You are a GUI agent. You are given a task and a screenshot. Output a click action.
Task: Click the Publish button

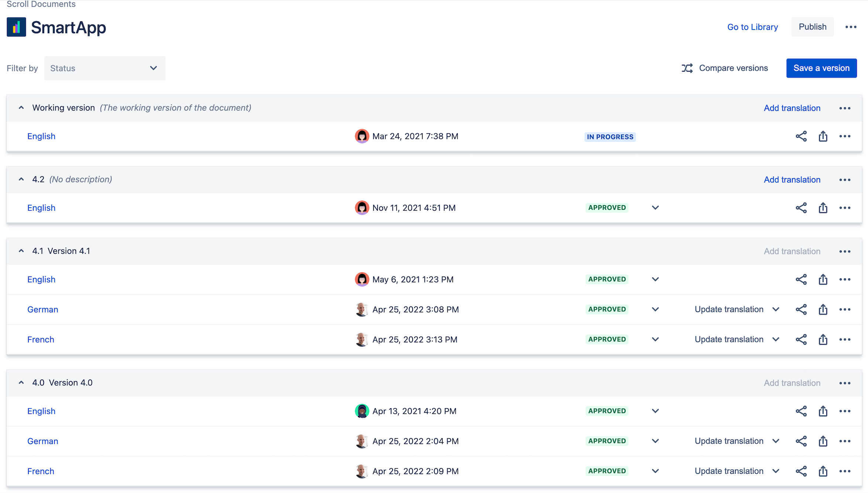[x=812, y=27]
